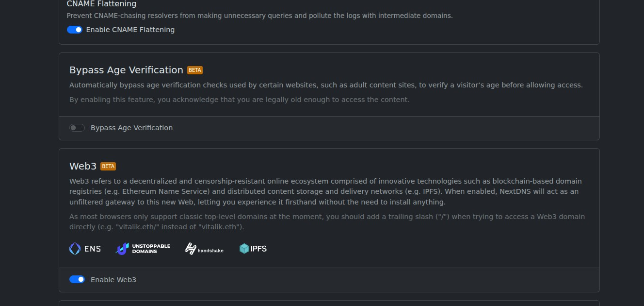This screenshot has height=306, width=644.
Task: Click the Web3 section heading
Action: 81,166
